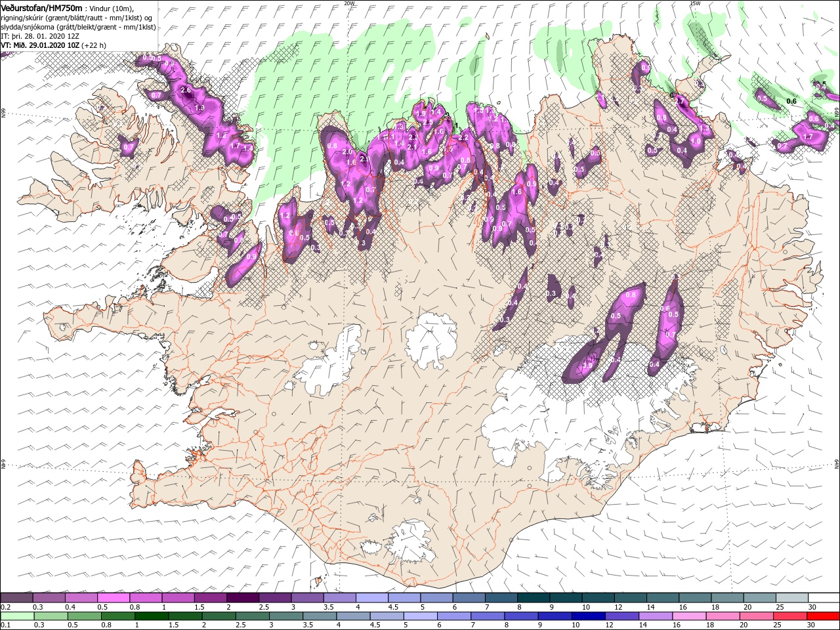Click the pale lavender 4 swatch, upper legend
This screenshot has width=840, height=630.
(x=372, y=598)
